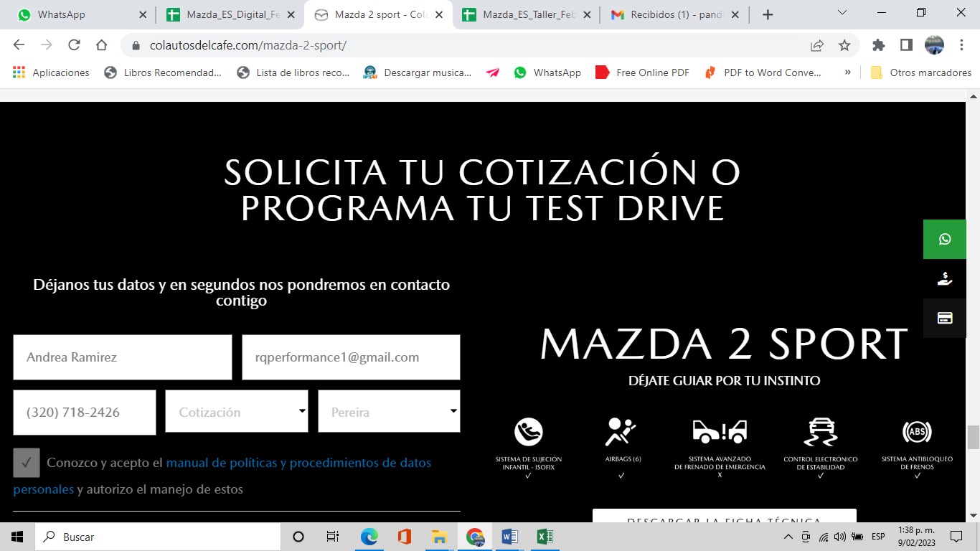This screenshot has height=551, width=980.
Task: Open the Chrome profile avatar
Action: click(934, 45)
